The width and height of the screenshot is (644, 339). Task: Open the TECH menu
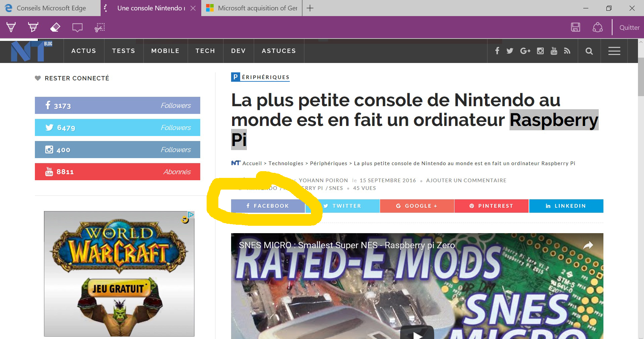(x=205, y=51)
